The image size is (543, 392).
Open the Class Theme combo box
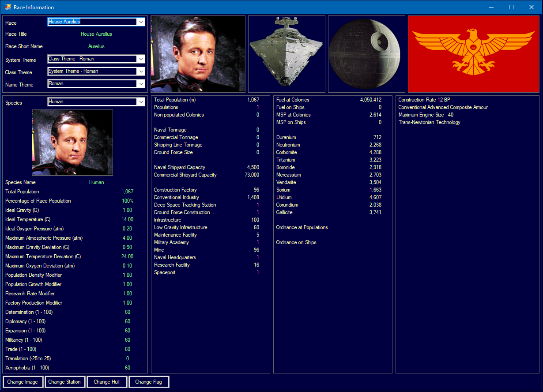(x=96, y=71)
